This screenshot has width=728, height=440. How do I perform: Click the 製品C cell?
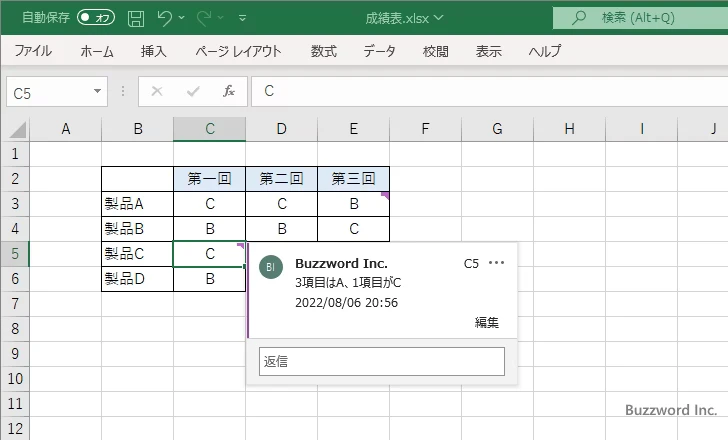137,254
